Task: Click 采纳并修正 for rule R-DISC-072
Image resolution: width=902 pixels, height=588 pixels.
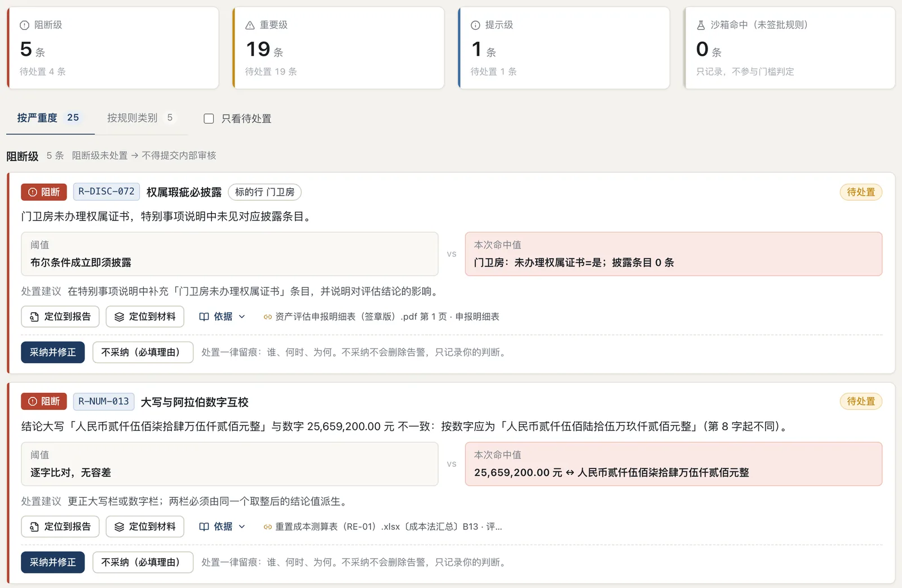Action: 53,352
